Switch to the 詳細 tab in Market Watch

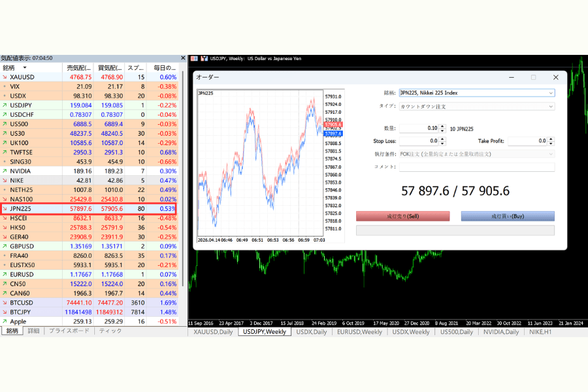[x=34, y=331]
